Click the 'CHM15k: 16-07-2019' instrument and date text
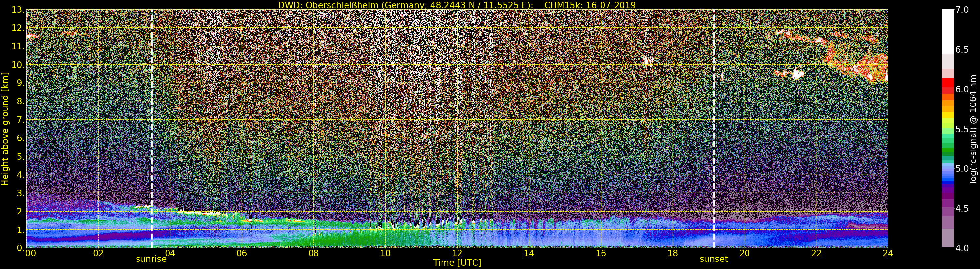 (x=590, y=5)
